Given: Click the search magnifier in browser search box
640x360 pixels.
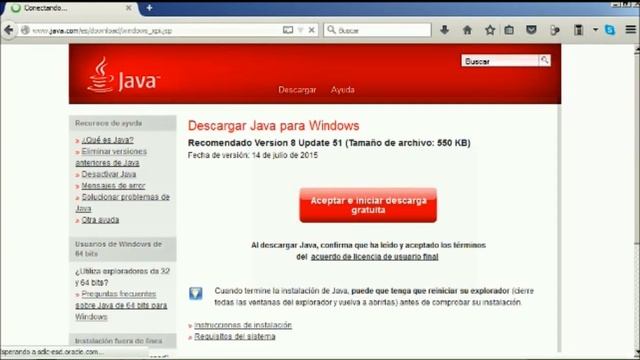Looking at the screenshot, I should point(331,30).
